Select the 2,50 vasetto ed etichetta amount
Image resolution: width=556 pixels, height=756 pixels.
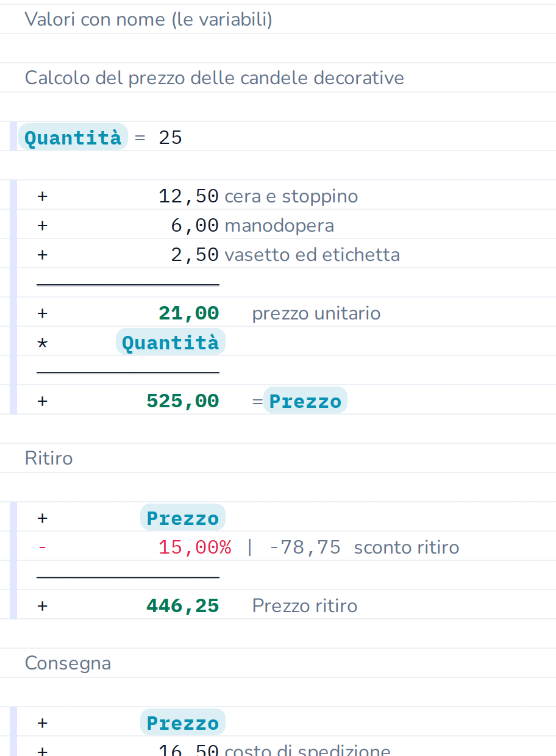(194, 255)
